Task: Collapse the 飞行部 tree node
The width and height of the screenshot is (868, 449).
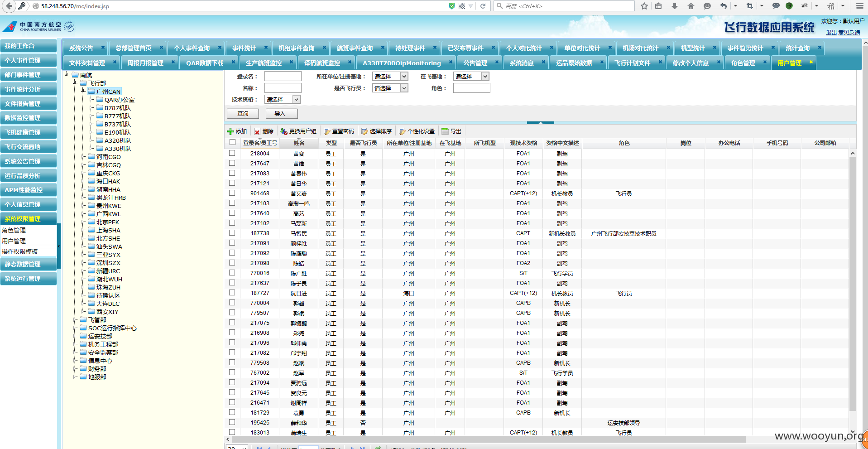Action: (75, 83)
